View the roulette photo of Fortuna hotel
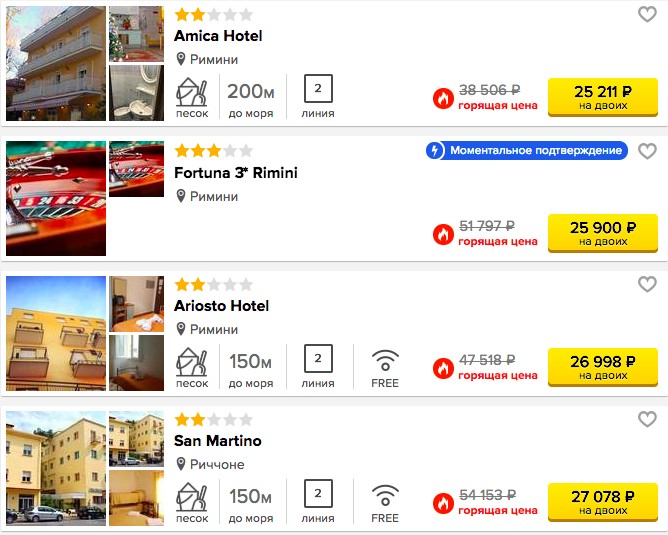The height and width of the screenshot is (535, 668). coord(56,198)
